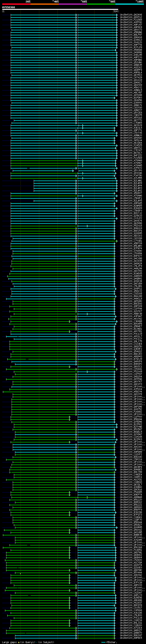
Task: Click the UniRef100_C0PH06 entry
Action: coord(131,610)
